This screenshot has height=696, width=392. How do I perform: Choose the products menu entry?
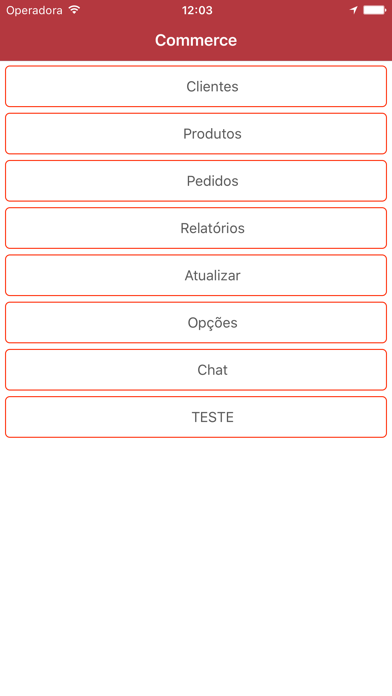196,134
